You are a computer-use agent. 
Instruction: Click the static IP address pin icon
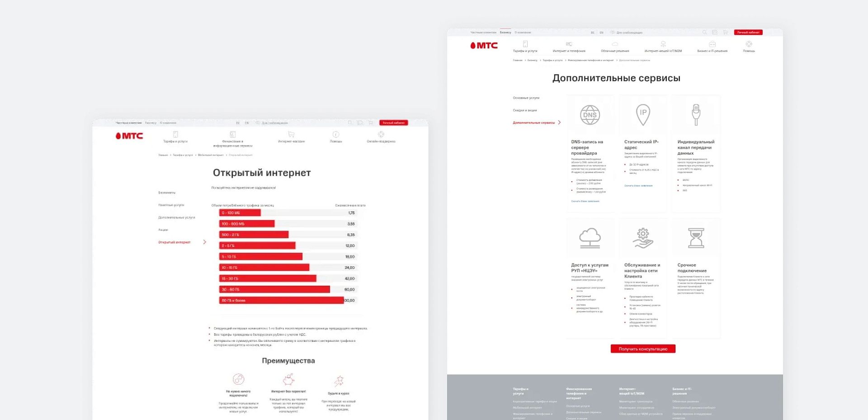pos(643,114)
